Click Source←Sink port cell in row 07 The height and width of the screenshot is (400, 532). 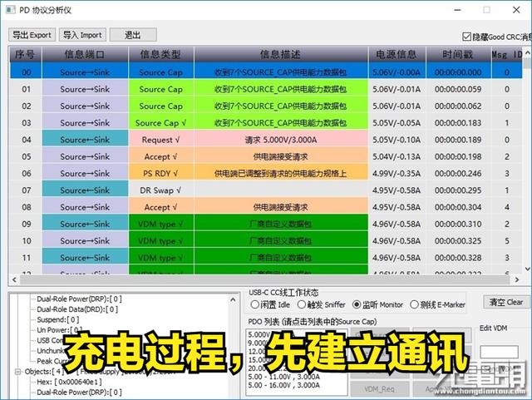(85, 190)
